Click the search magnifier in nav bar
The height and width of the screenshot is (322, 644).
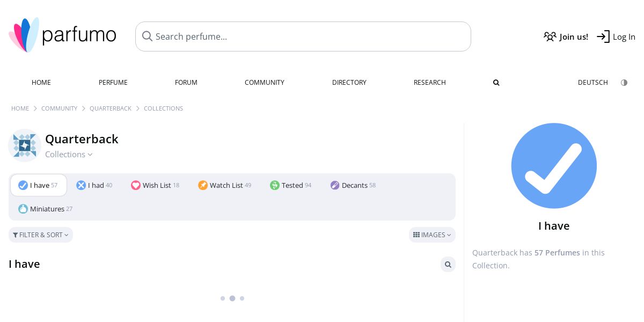coord(496,83)
